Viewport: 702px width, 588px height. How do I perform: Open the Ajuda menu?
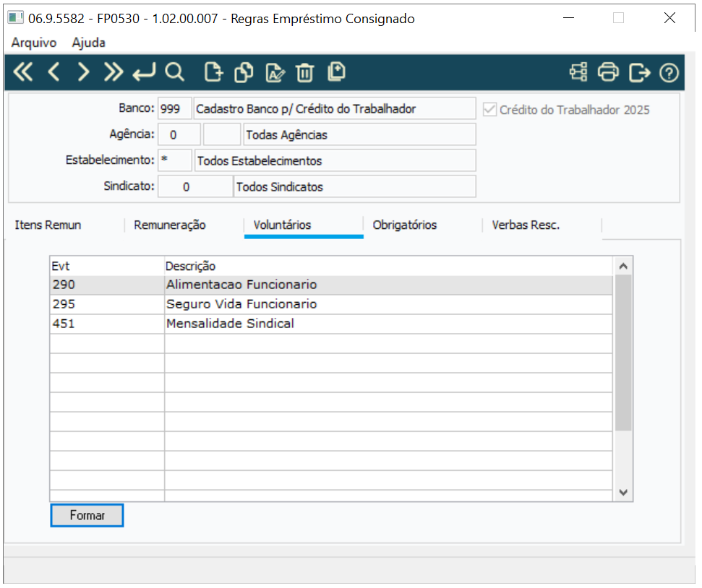pyautogui.click(x=89, y=43)
